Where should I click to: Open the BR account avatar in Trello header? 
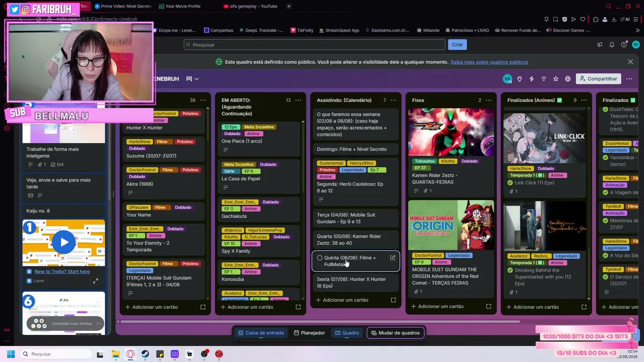pyautogui.click(x=636, y=45)
